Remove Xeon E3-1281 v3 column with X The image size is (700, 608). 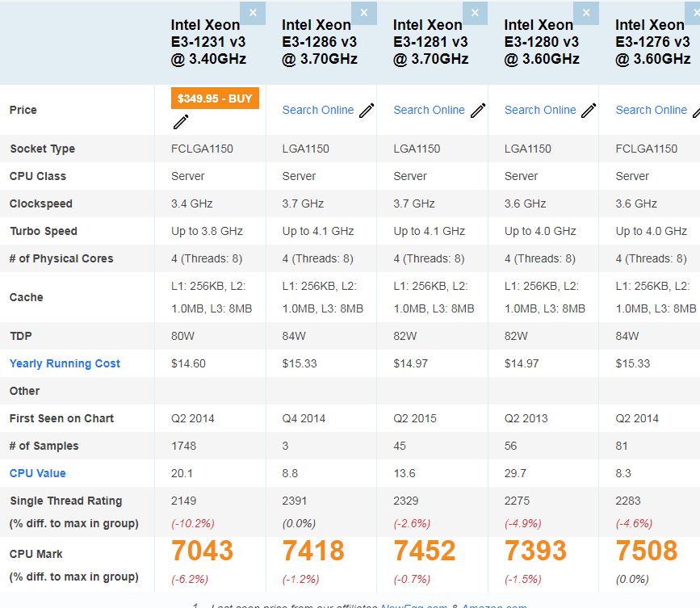point(475,13)
